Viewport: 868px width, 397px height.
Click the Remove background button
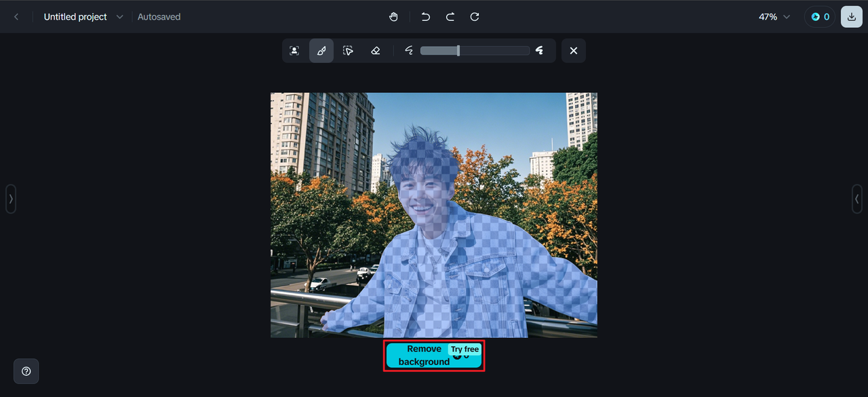pos(434,356)
